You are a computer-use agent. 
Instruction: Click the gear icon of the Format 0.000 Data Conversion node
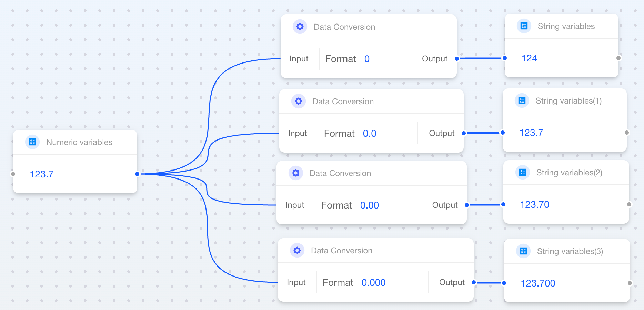(297, 250)
